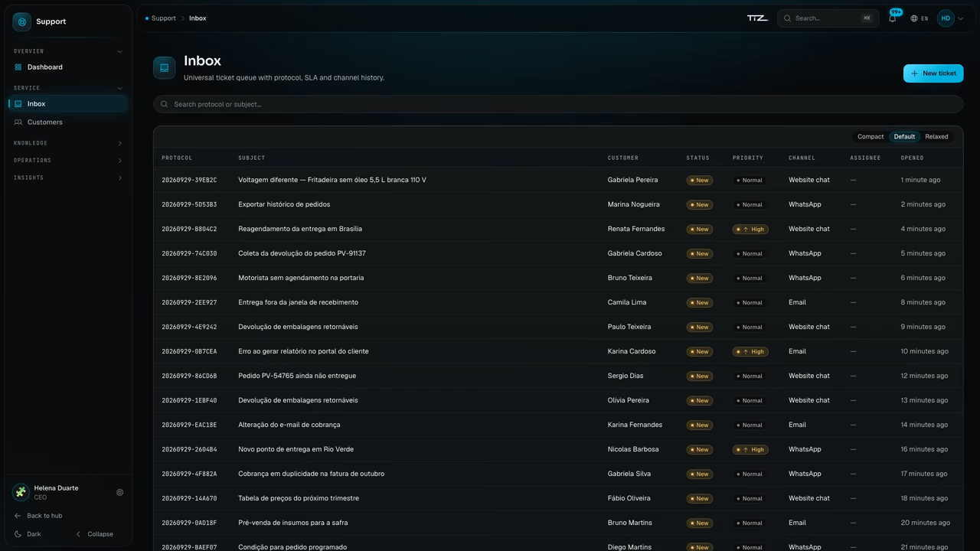Click the globe language icon

[x=914, y=18]
